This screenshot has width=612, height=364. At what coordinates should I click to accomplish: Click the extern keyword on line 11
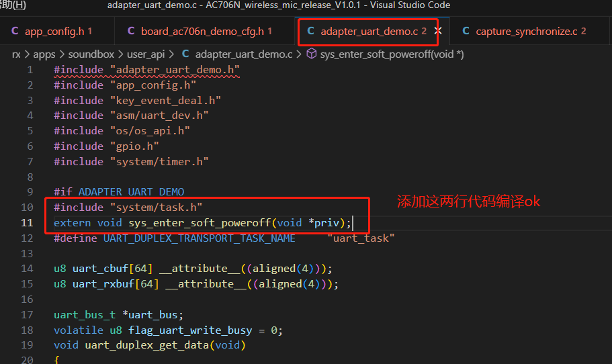click(72, 223)
